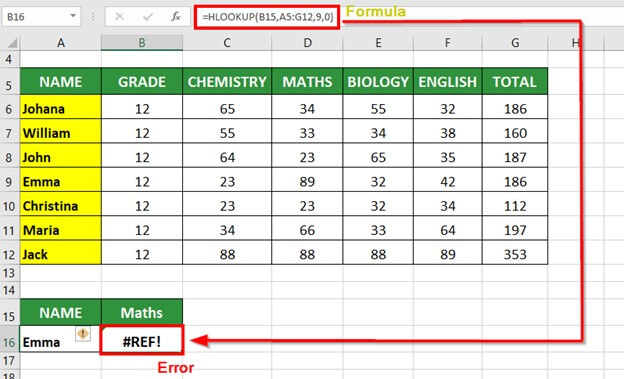The height and width of the screenshot is (379, 624).
Task: Click Maria's maths score 66
Action: (307, 229)
